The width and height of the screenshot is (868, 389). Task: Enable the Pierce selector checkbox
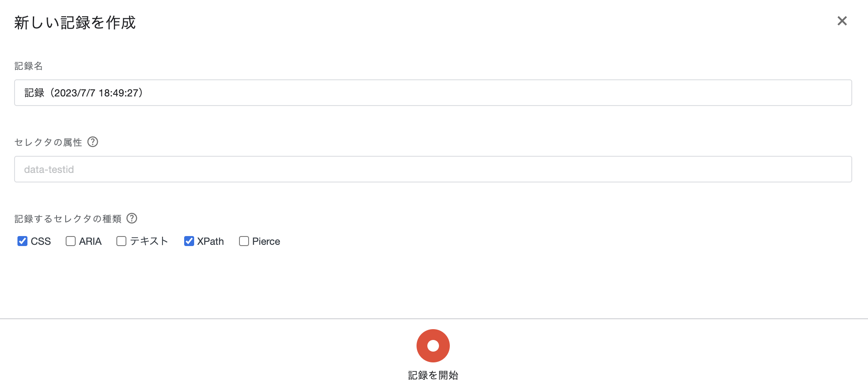[x=244, y=241]
